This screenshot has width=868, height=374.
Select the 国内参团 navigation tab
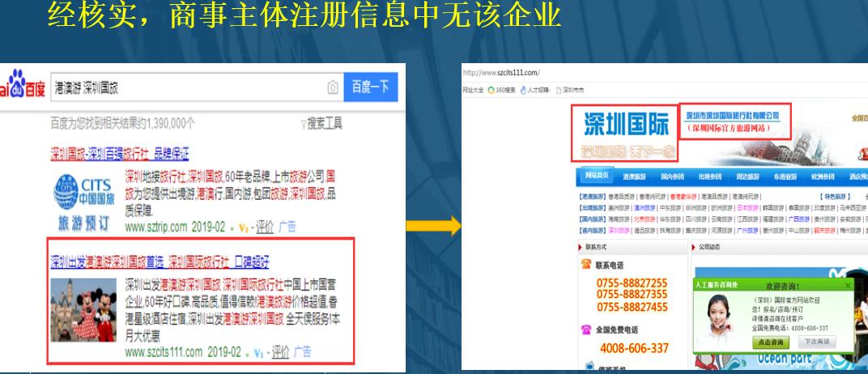click(x=671, y=176)
